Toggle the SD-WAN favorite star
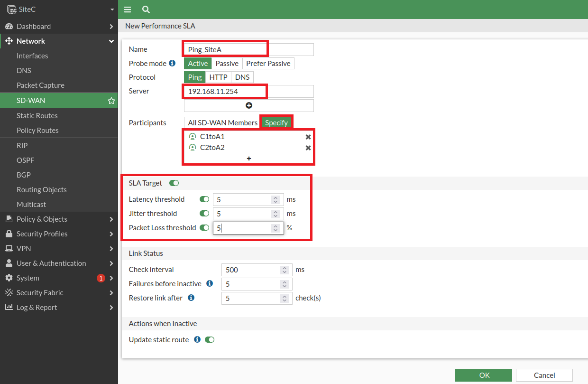Screen dimensions: 588x384 (x=111, y=100)
